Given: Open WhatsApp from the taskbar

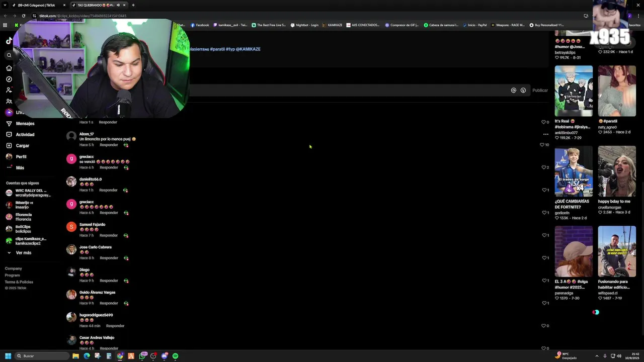Looking at the screenshot, I should click(142, 356).
